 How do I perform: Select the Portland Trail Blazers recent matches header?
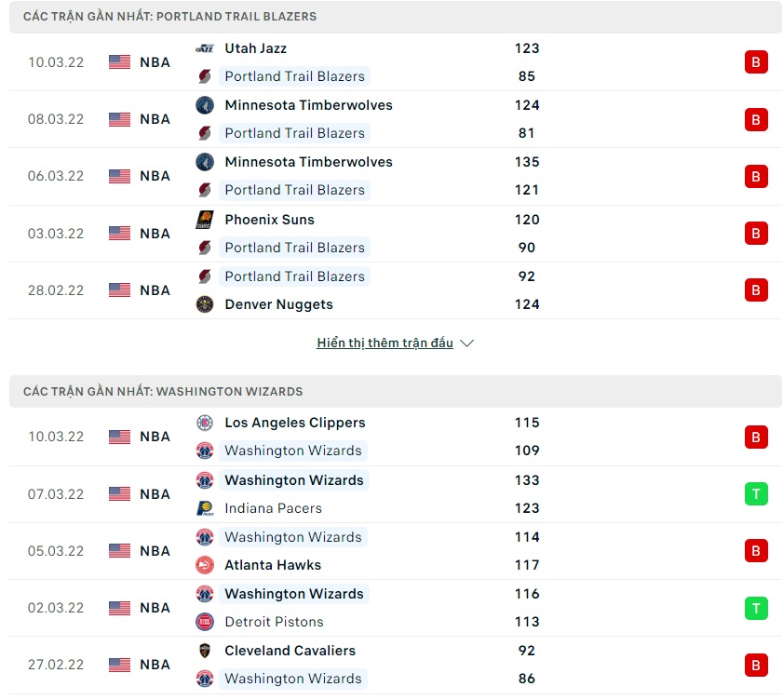(170, 17)
